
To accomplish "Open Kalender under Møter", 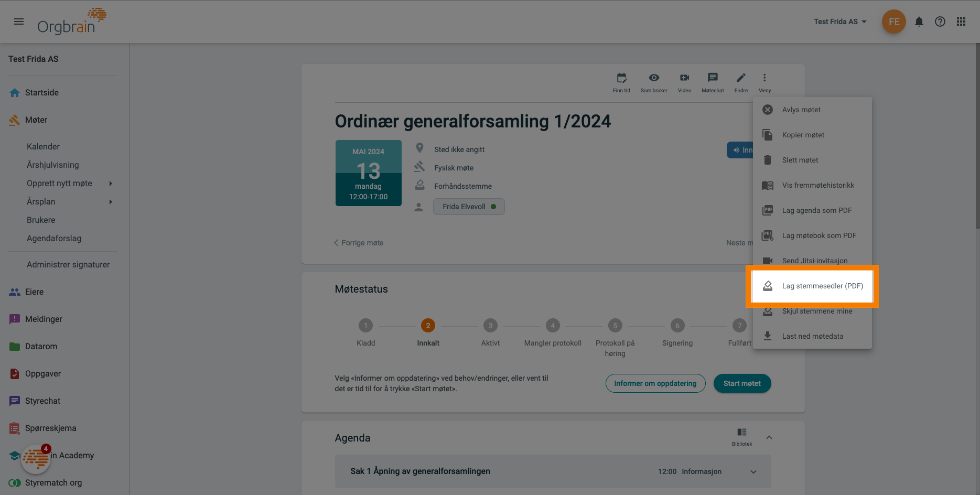I will coord(43,146).
